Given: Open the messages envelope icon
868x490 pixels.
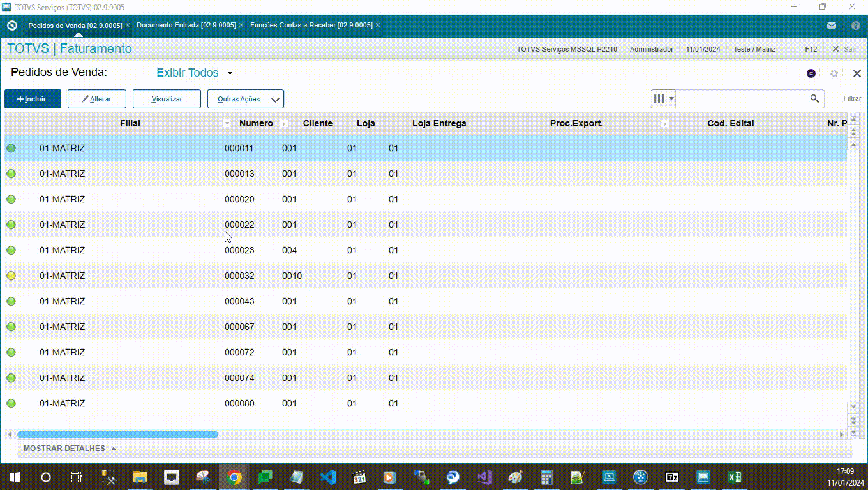Looking at the screenshot, I should (x=832, y=26).
